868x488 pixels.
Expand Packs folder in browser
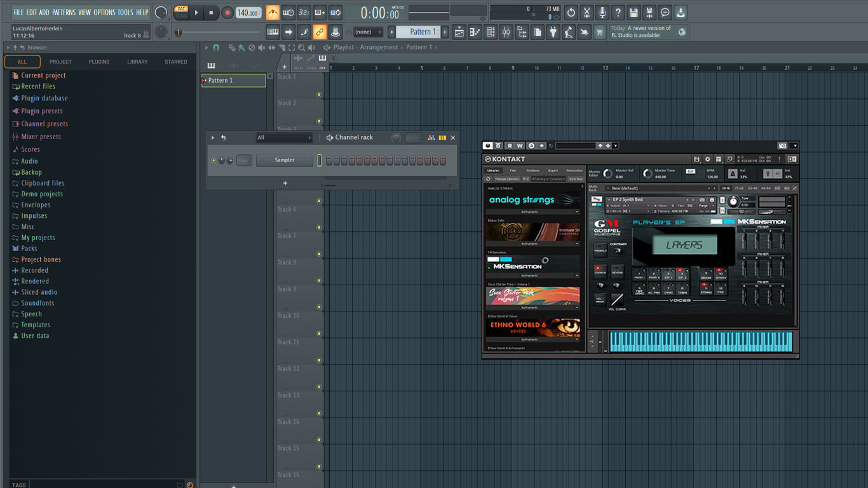[x=29, y=248]
